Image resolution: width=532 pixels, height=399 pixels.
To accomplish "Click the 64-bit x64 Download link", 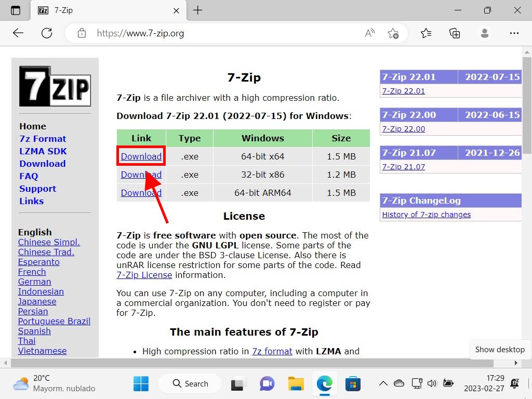I will 141,156.
